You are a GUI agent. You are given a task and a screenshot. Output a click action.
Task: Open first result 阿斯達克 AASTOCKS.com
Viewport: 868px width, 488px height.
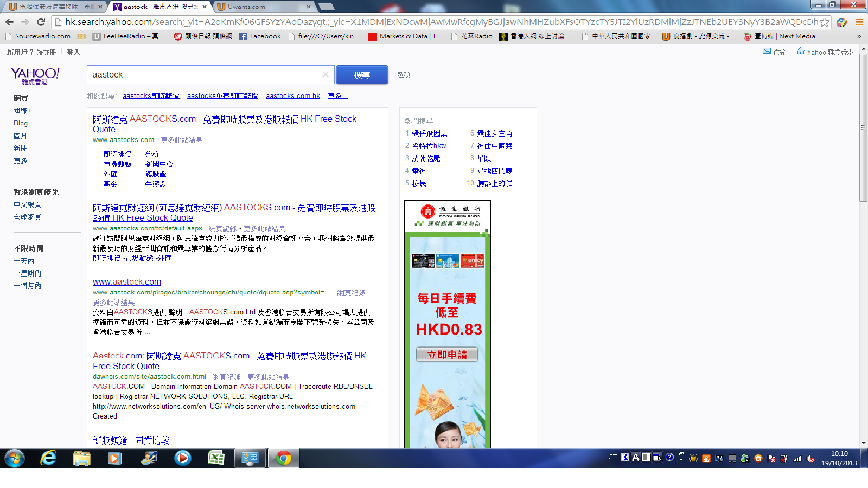[x=225, y=124]
